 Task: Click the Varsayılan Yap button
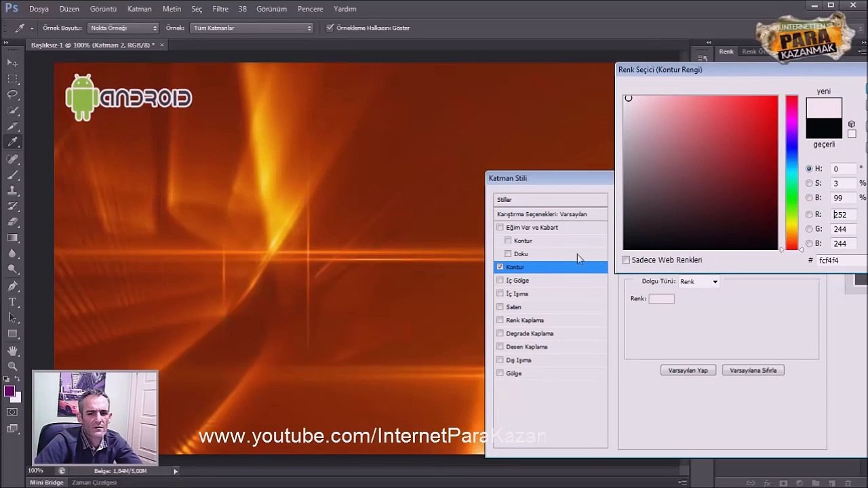click(x=688, y=370)
